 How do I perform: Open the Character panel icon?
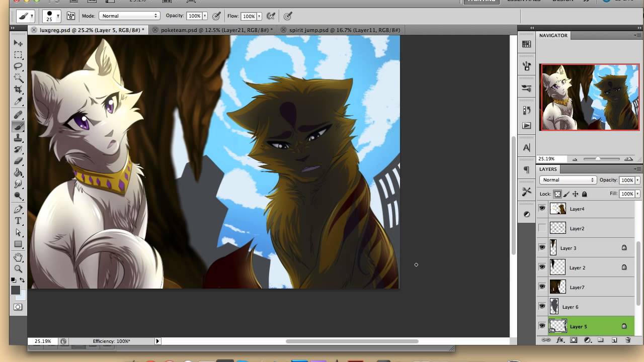click(x=527, y=148)
